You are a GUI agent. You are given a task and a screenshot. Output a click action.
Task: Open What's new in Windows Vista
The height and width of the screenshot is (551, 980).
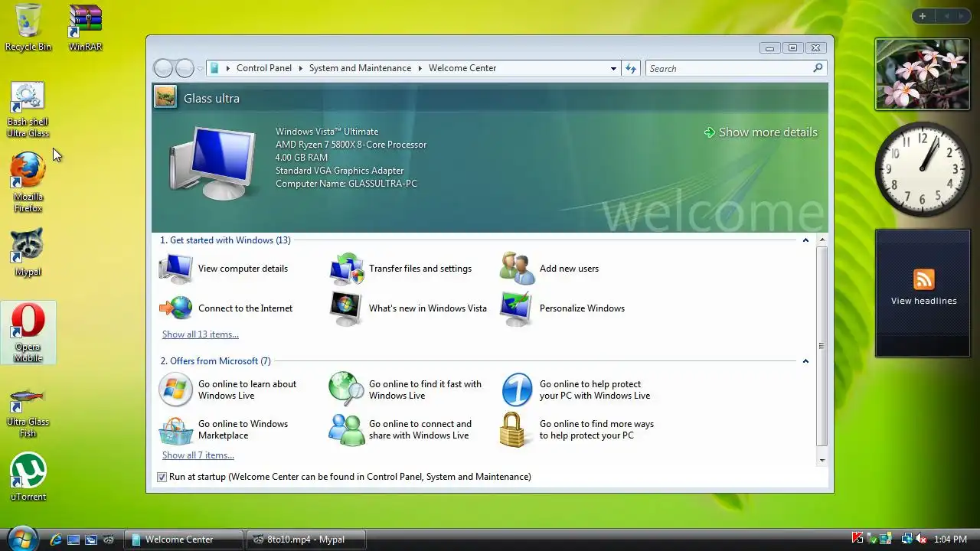pos(408,308)
